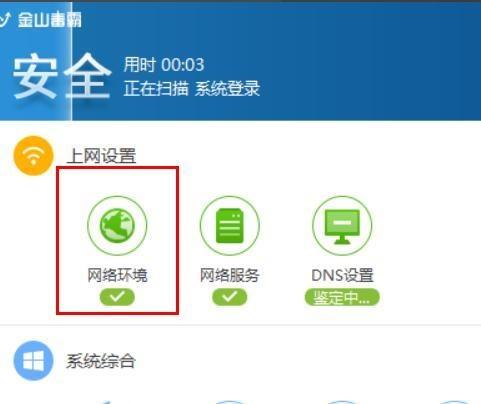Screen dimensions: 481x404
Task: Click the checkmark badge under 网络环境
Action: [x=117, y=297]
